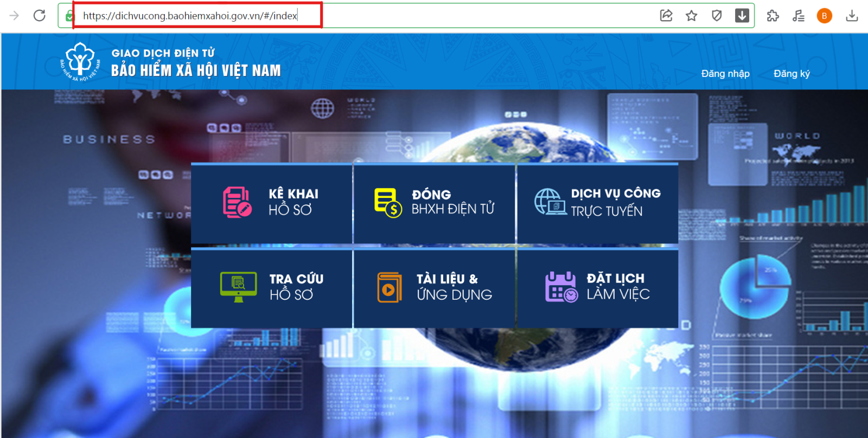Screen dimensions: 868x438
Task: Click the Giao Dịch Điện Tử heading
Action: [x=163, y=53]
